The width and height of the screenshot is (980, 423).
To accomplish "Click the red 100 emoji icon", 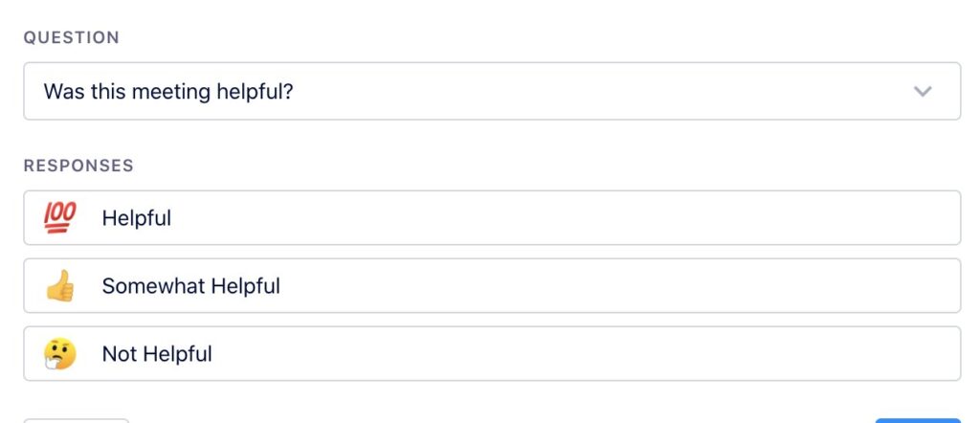I will pyautogui.click(x=60, y=218).
